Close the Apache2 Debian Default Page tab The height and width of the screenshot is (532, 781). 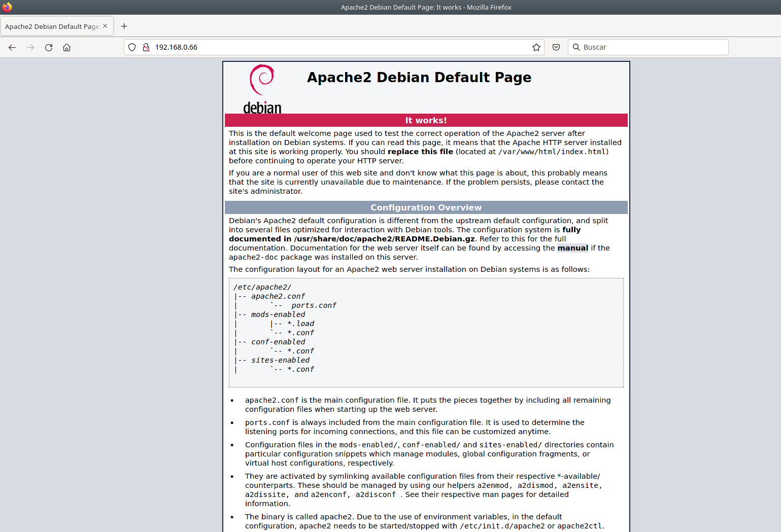[105, 26]
